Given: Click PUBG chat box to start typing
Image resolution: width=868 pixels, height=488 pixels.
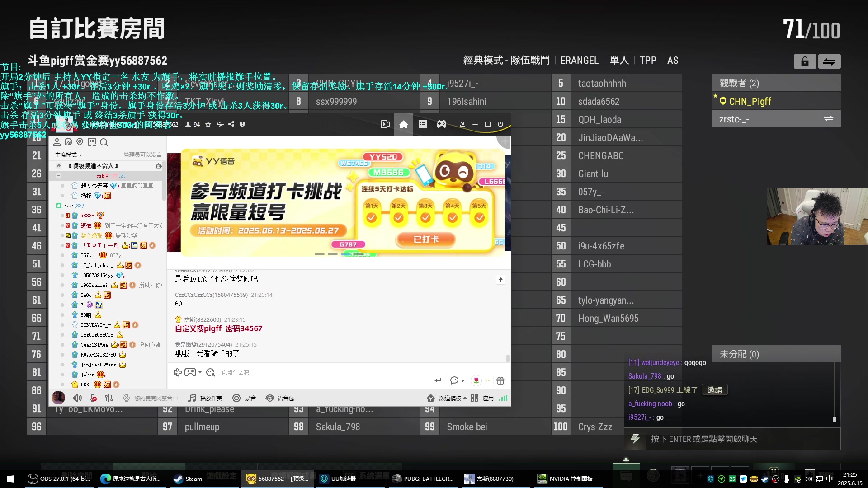Looking at the screenshot, I should click(x=743, y=439).
